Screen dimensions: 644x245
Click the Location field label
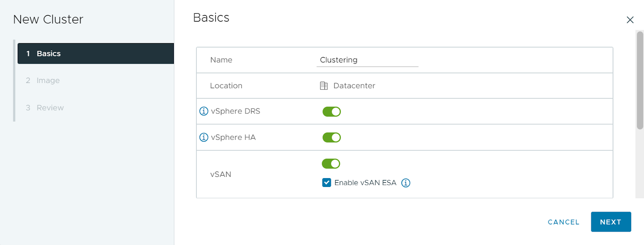pos(226,86)
